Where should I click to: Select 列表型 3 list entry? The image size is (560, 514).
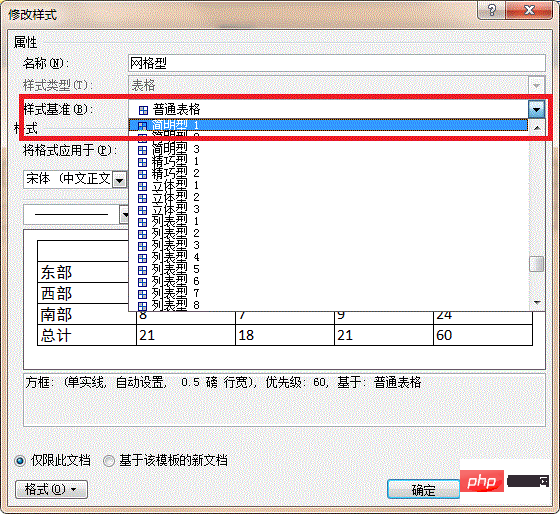(x=328, y=245)
